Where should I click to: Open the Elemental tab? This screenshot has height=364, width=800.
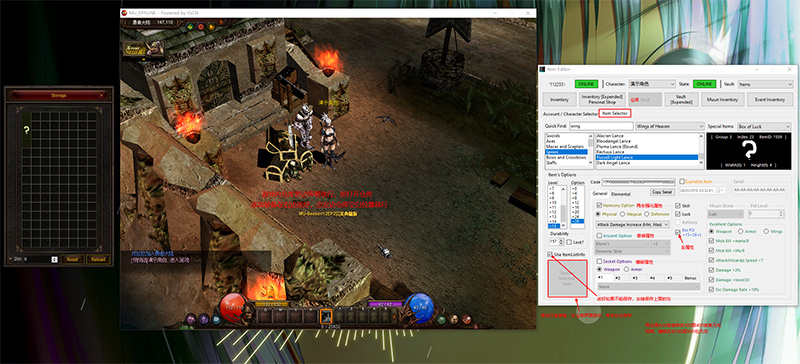[620, 194]
